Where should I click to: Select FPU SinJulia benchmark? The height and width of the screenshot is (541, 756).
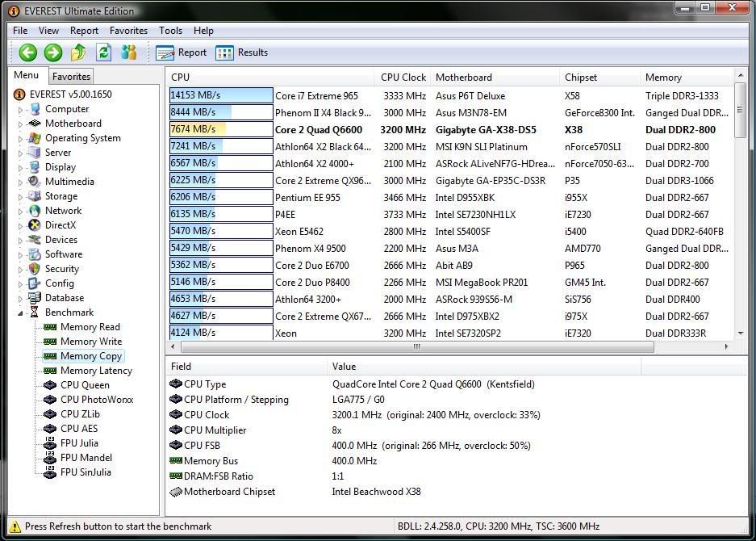(86, 472)
